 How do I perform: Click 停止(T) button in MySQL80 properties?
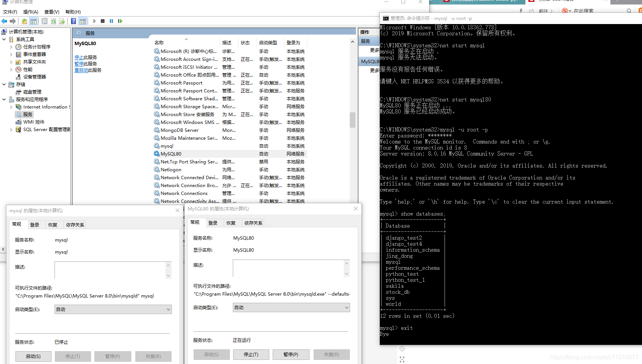click(251, 354)
